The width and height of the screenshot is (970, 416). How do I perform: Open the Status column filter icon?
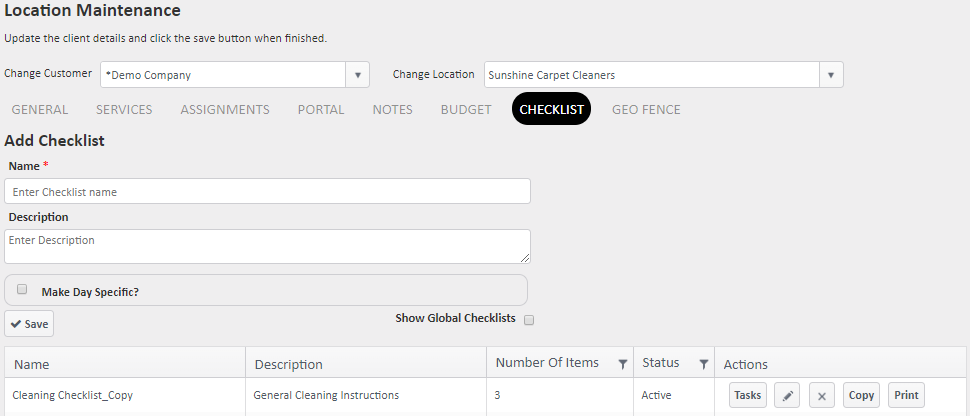click(703, 363)
